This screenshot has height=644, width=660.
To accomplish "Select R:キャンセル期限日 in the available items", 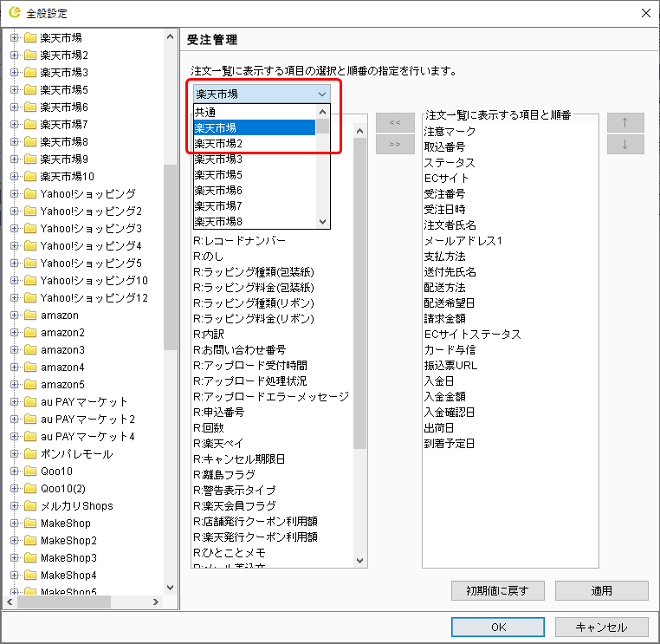I will coord(239,459).
